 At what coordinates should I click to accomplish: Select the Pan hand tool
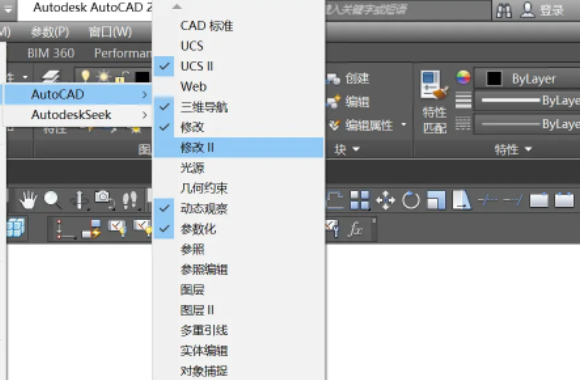pos(28,200)
